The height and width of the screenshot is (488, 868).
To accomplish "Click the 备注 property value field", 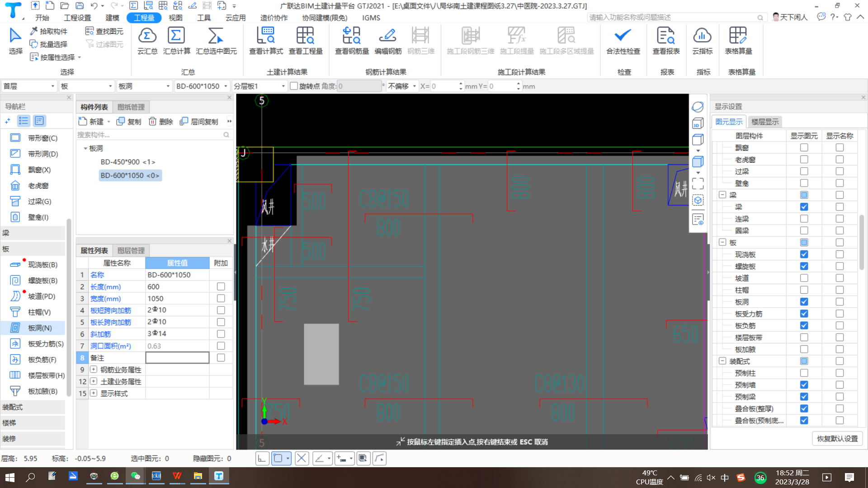I will coord(177,357).
